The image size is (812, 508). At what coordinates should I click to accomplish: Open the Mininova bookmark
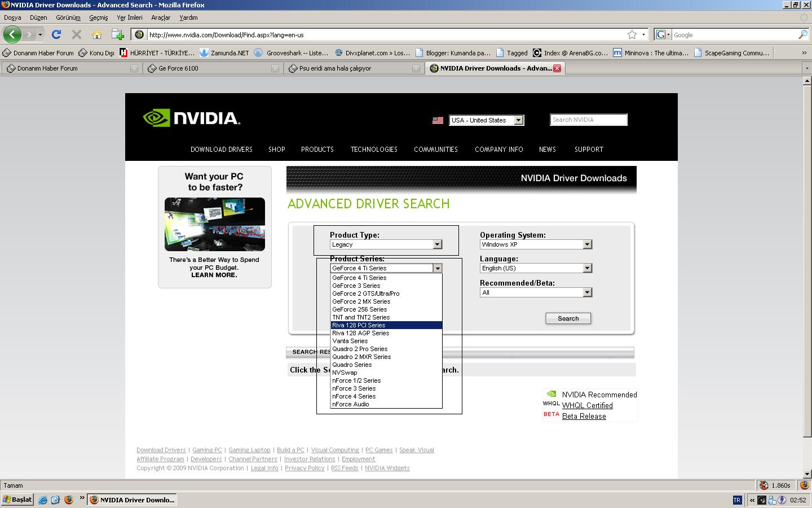[651, 52]
